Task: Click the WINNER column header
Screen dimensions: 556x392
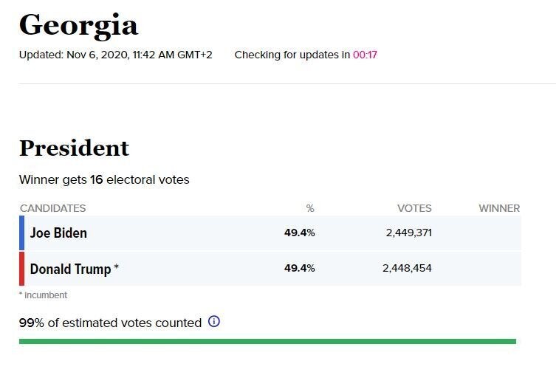Action: point(499,208)
